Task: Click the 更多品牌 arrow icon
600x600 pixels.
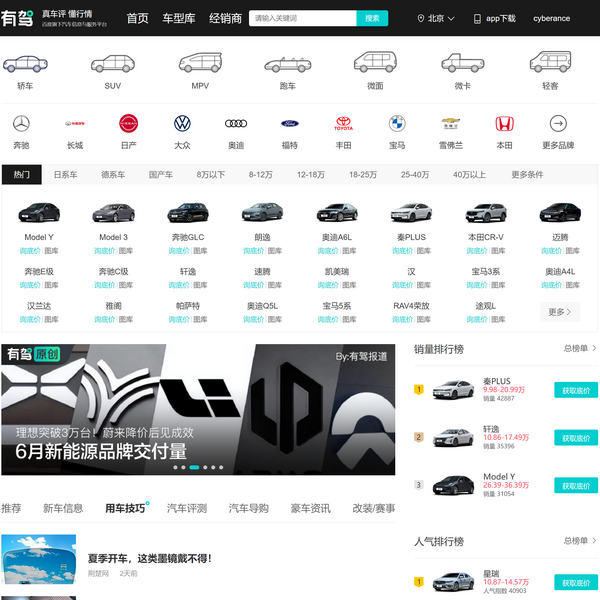Action: pos(558,124)
